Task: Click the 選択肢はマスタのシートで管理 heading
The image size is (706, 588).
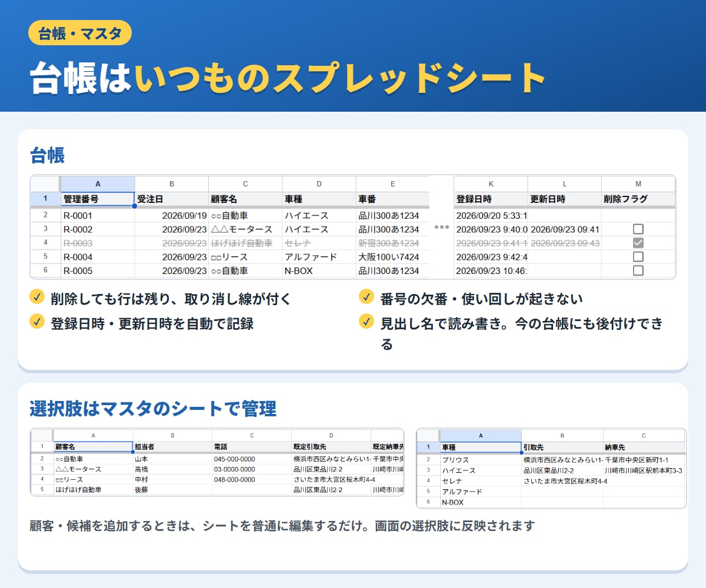Action: click(x=153, y=407)
